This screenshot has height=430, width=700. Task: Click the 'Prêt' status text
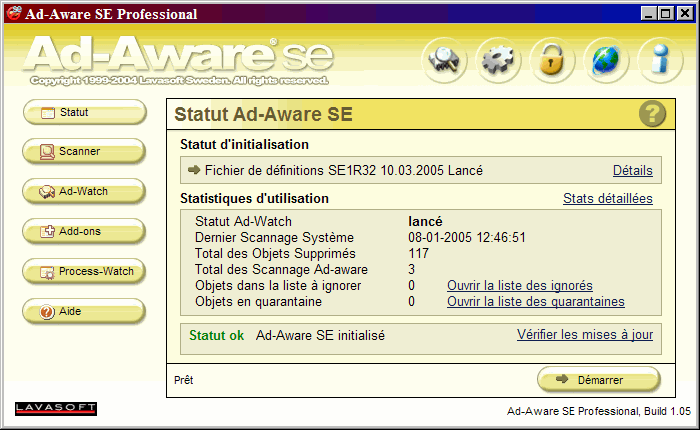click(183, 380)
